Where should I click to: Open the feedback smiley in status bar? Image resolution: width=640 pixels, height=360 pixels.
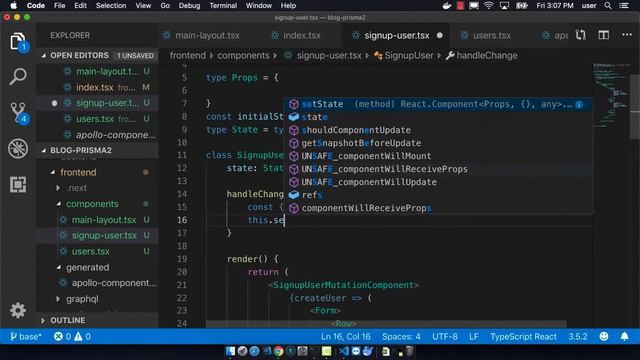click(x=604, y=337)
